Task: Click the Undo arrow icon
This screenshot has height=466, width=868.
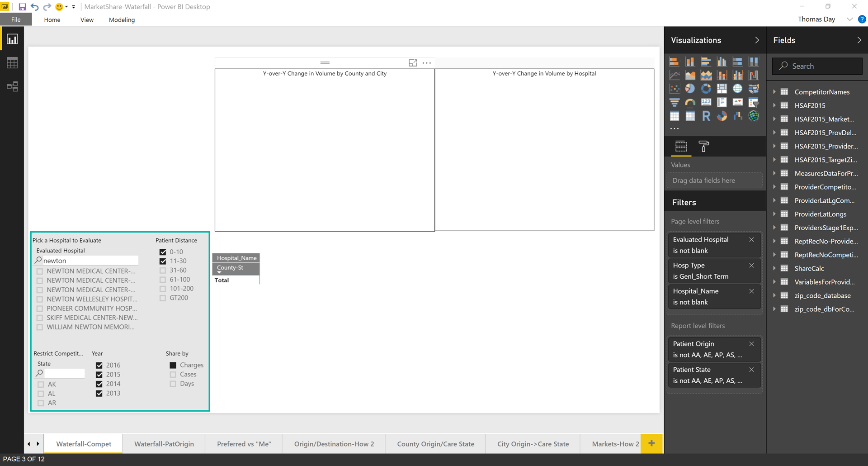Action: (x=35, y=7)
